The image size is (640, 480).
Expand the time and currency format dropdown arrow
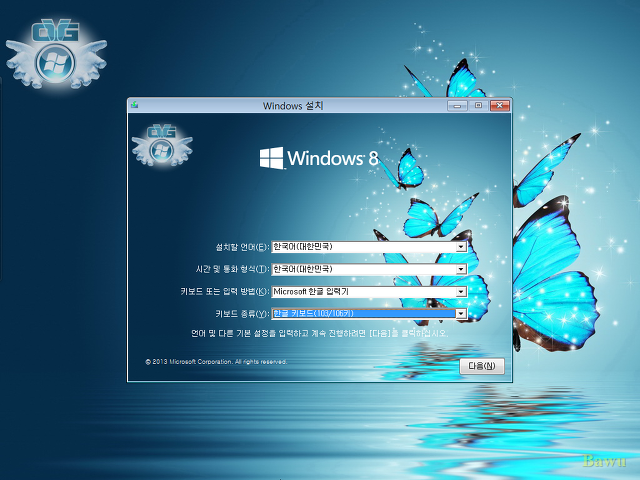461,269
